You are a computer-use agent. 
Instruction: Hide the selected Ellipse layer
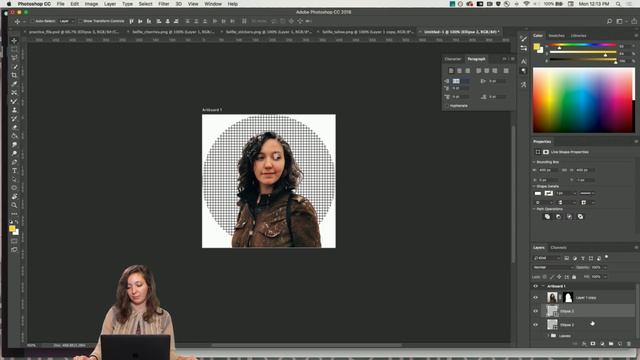point(536,311)
